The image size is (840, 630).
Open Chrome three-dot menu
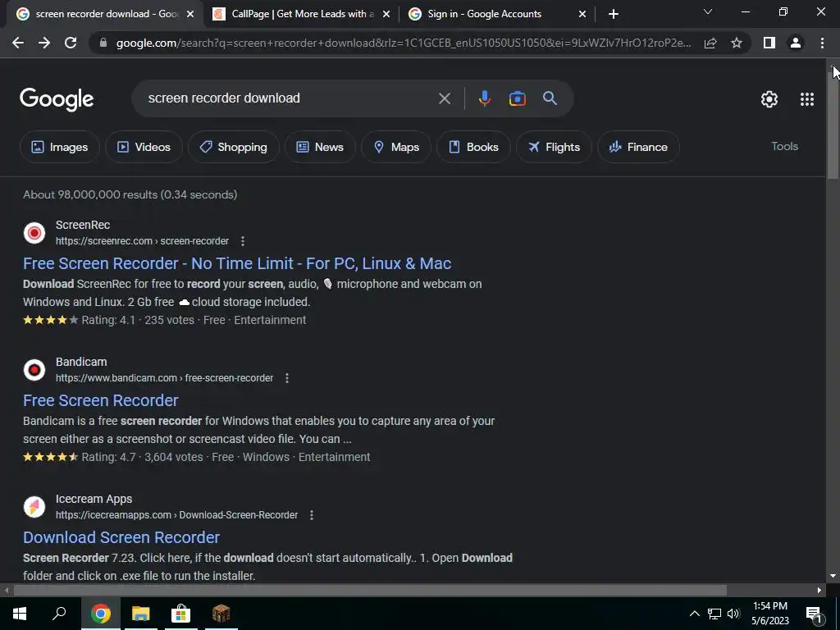click(822, 43)
